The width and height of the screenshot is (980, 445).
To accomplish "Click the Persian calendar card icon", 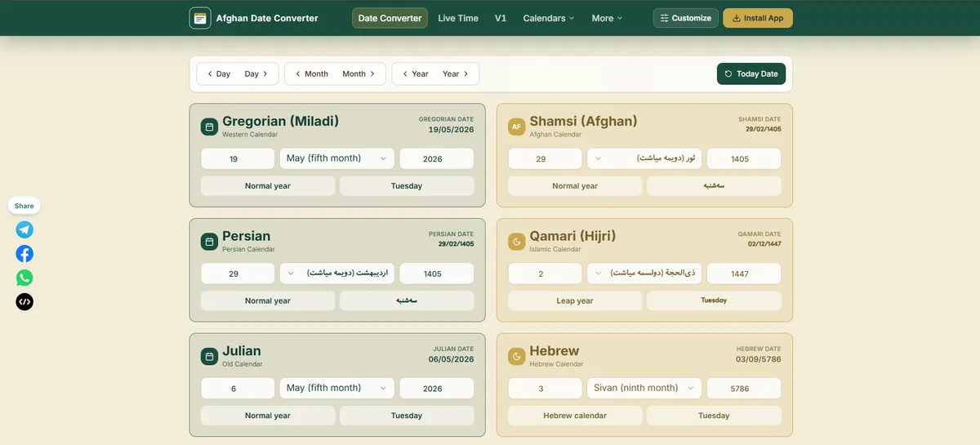I will 209,242.
